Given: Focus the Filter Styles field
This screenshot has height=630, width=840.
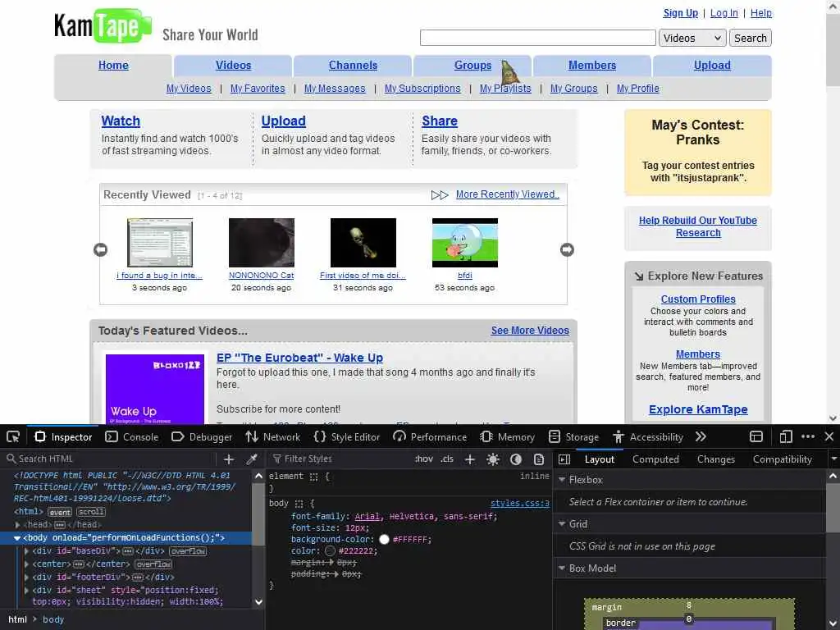Looking at the screenshot, I should (340, 459).
